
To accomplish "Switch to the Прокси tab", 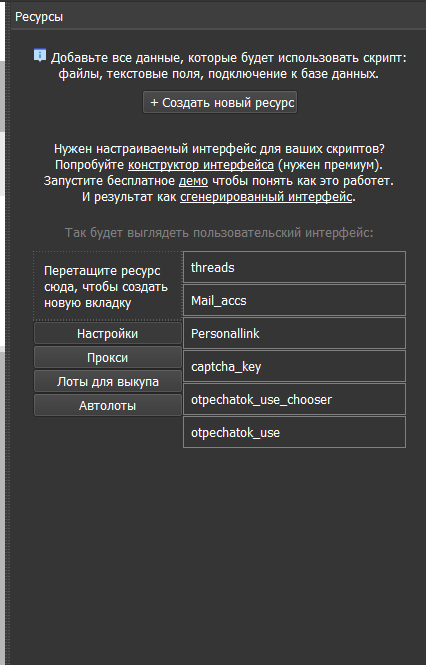I will pos(108,358).
